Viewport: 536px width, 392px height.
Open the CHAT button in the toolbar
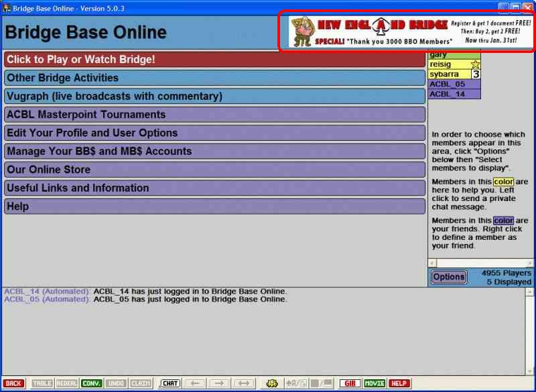(170, 383)
